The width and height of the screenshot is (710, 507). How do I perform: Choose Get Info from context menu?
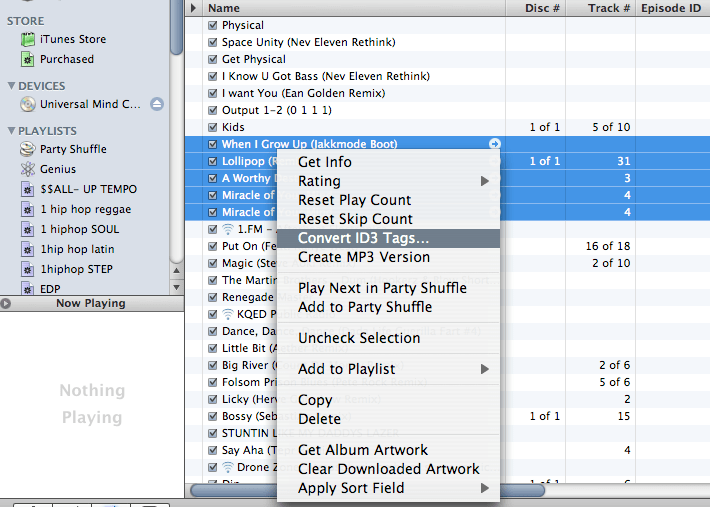(388, 162)
